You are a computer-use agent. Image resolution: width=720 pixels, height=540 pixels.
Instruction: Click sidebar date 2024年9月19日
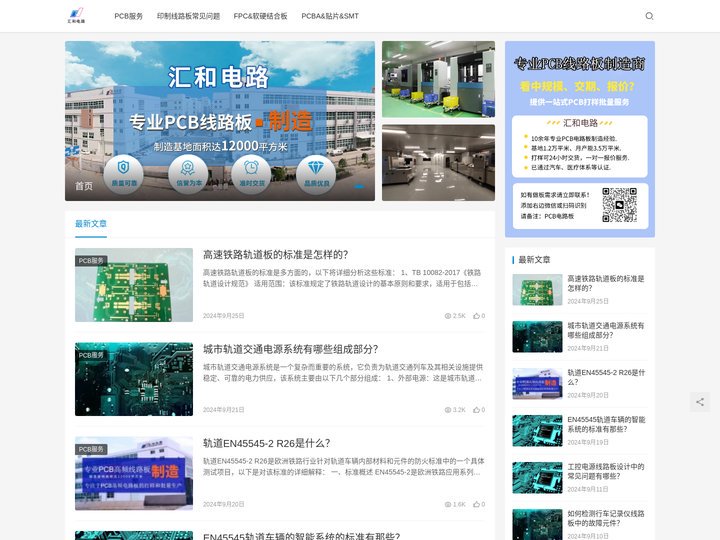588,442
